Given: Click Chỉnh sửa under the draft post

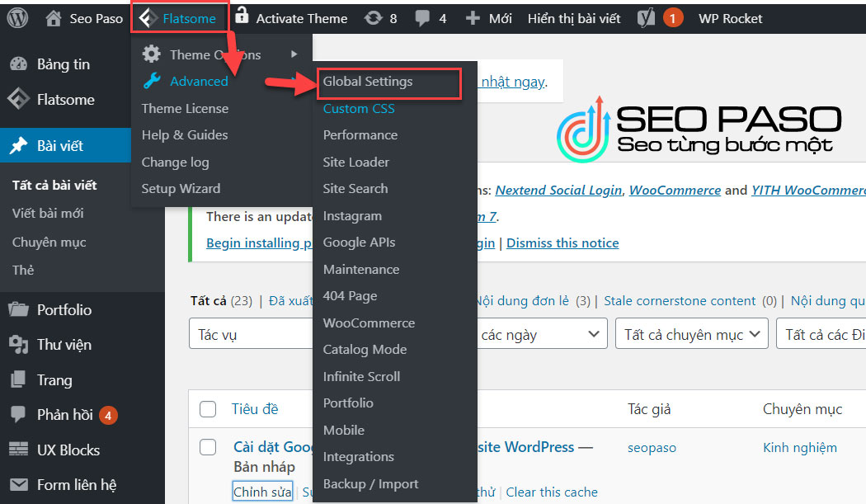Looking at the screenshot, I should 262,492.
